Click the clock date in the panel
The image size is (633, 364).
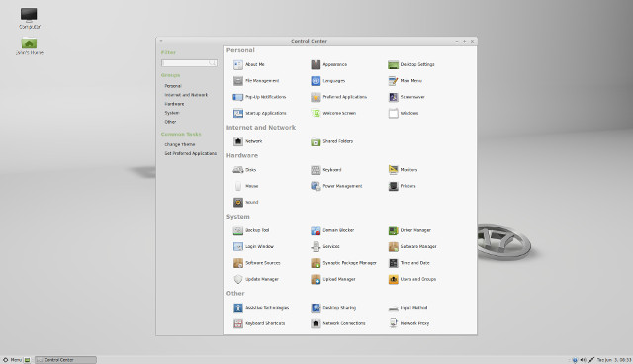[614, 360]
